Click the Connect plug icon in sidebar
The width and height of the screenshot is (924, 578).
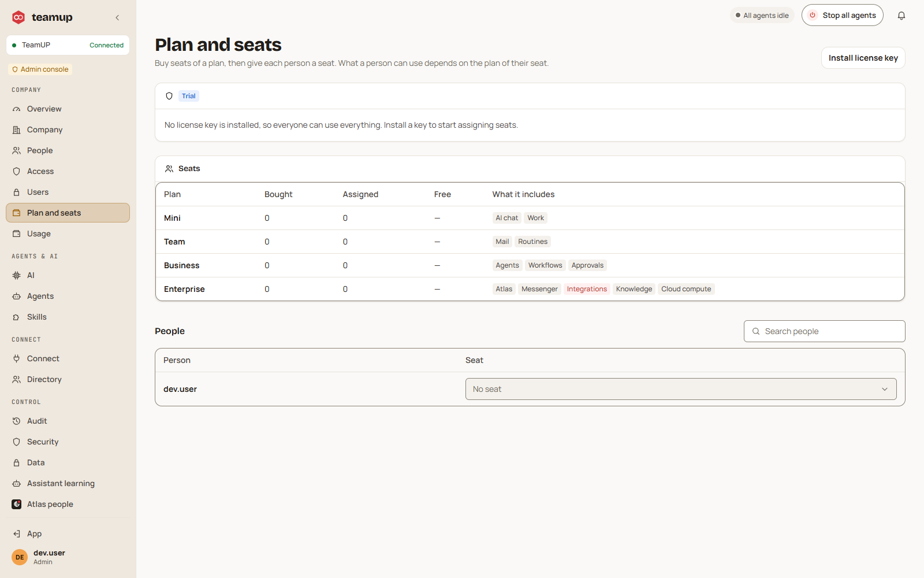click(x=17, y=359)
